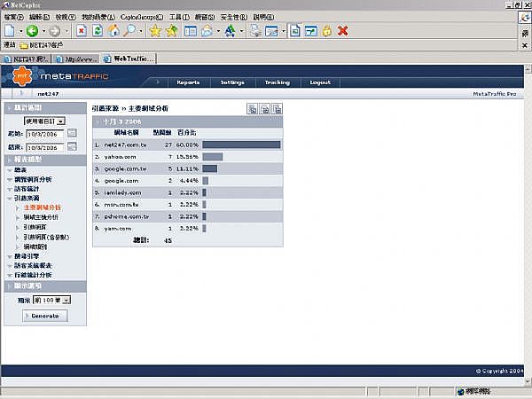532x399 pixels.
Task: Open dropdown arrow beside search magnifier
Action: pyautogui.click(x=141, y=31)
